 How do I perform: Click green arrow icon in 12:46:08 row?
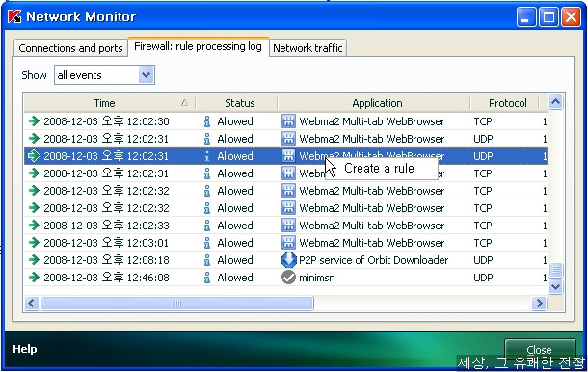tap(34, 278)
